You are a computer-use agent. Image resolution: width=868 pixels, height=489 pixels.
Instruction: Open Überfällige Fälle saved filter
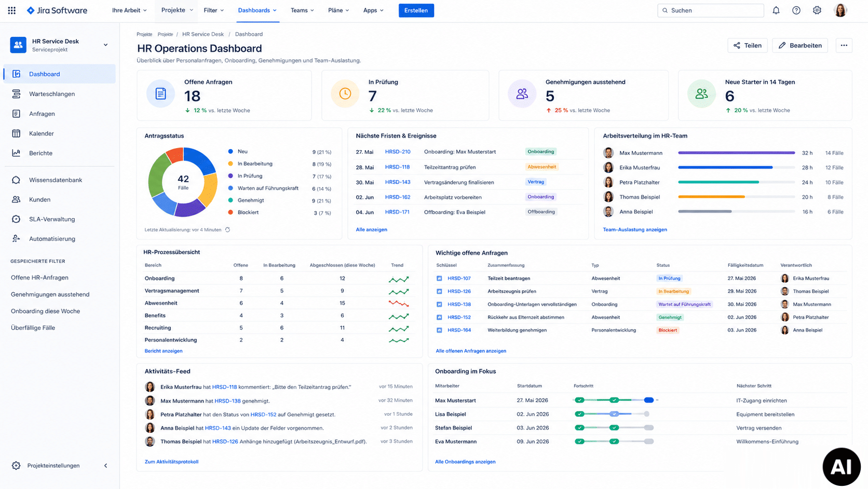tap(33, 328)
